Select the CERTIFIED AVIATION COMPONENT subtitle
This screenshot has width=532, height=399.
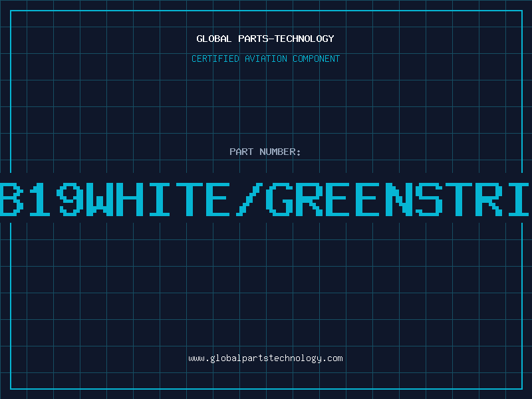click(265, 59)
